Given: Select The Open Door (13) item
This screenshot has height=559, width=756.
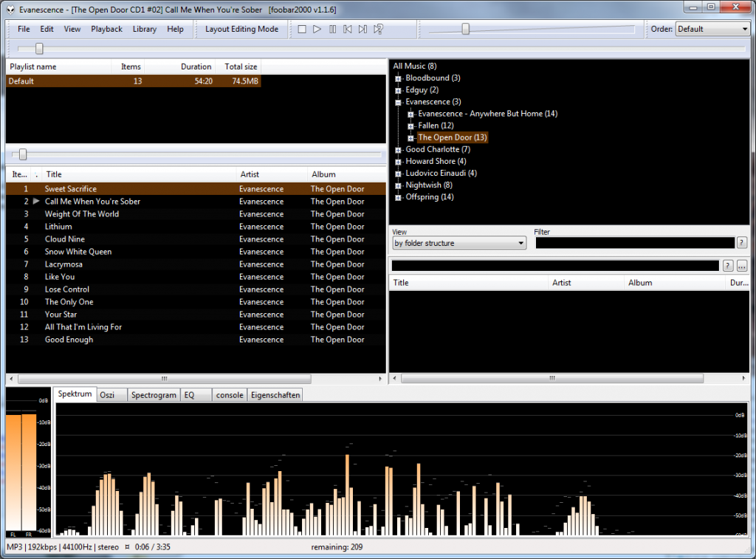Looking at the screenshot, I should tap(453, 137).
